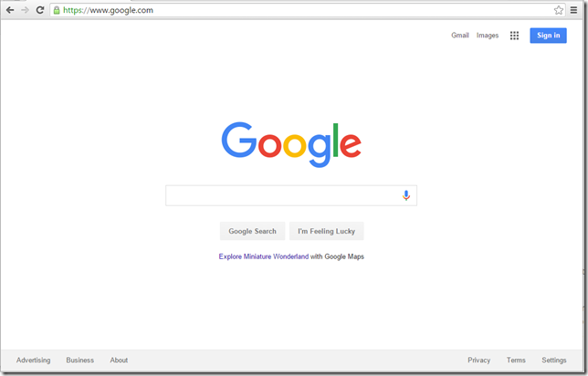Reload the page with refresh icon
Screen dimensions: 588x376
click(x=40, y=10)
